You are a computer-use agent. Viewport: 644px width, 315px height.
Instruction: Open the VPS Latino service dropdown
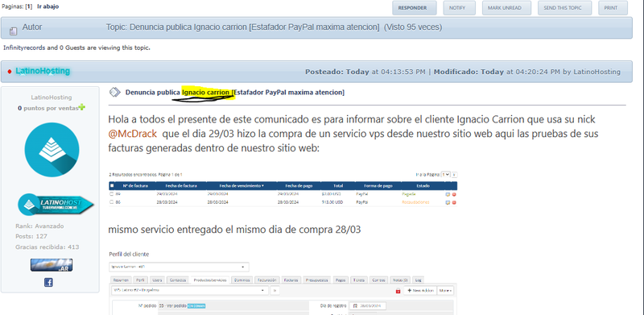(x=189, y=290)
